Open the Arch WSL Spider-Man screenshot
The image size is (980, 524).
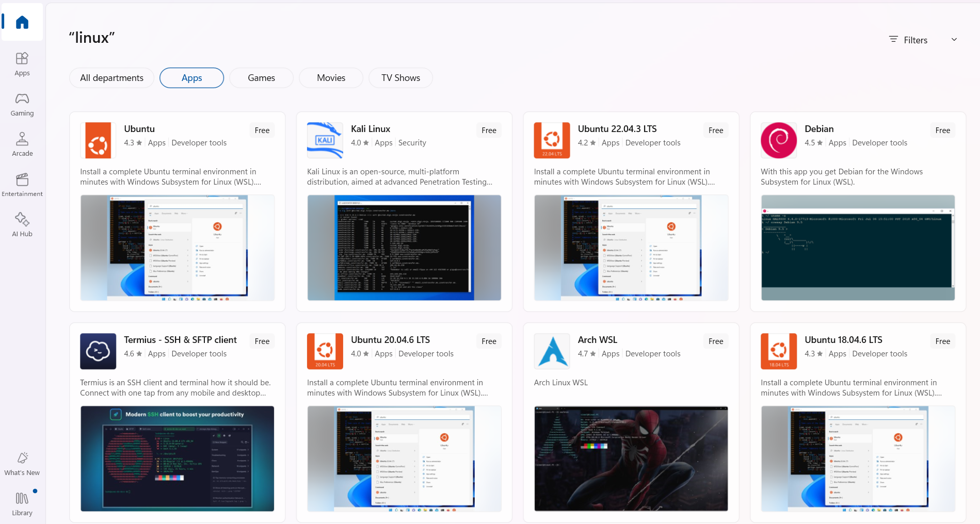coord(631,459)
